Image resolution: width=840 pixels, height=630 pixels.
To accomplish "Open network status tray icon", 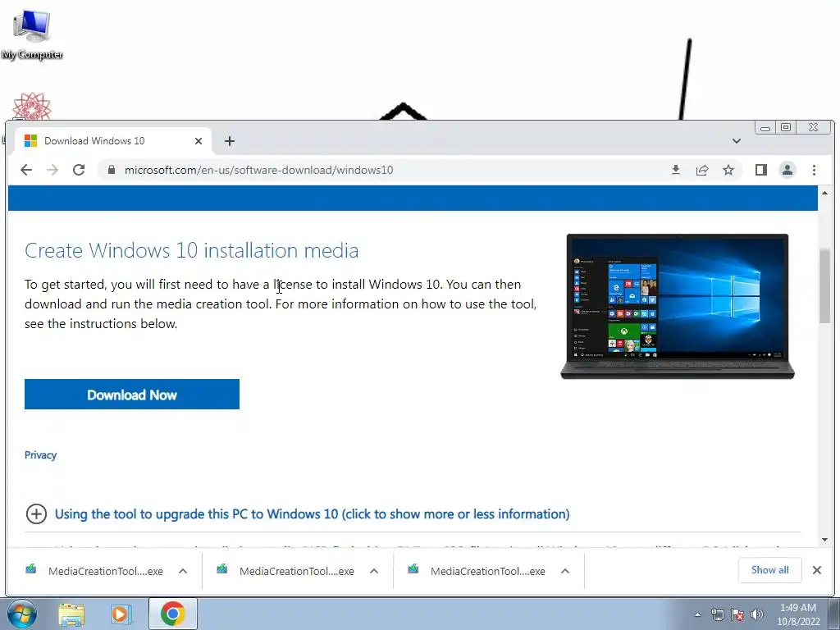I will (x=717, y=614).
